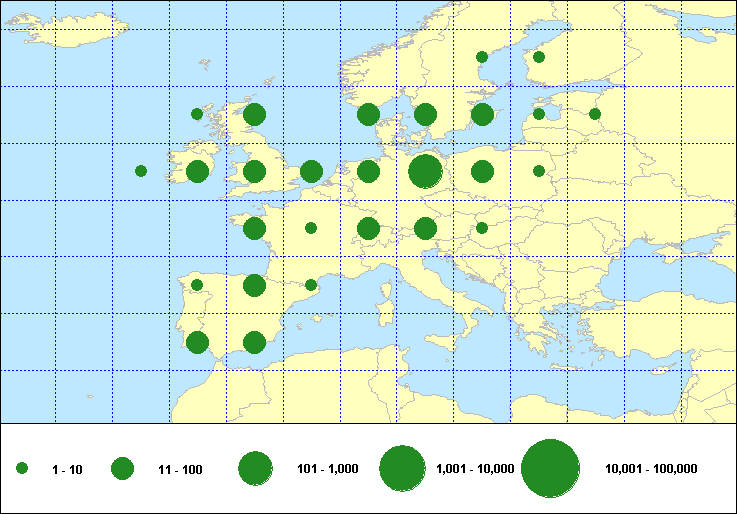Click the small dot over Hungary
Viewport: 737px width, 514px height.
(482, 228)
